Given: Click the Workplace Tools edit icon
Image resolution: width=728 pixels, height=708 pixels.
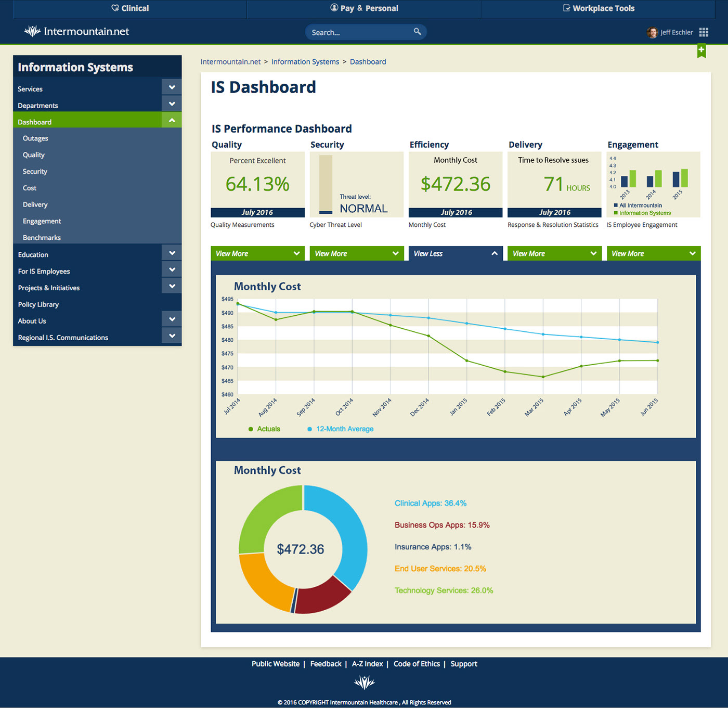Looking at the screenshot, I should click(x=566, y=8).
